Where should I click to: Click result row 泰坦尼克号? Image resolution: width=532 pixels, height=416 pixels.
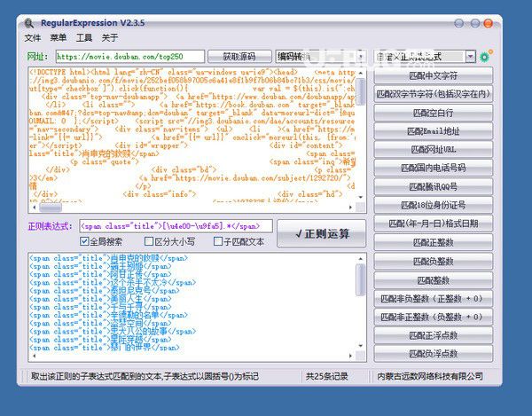click(x=105, y=291)
